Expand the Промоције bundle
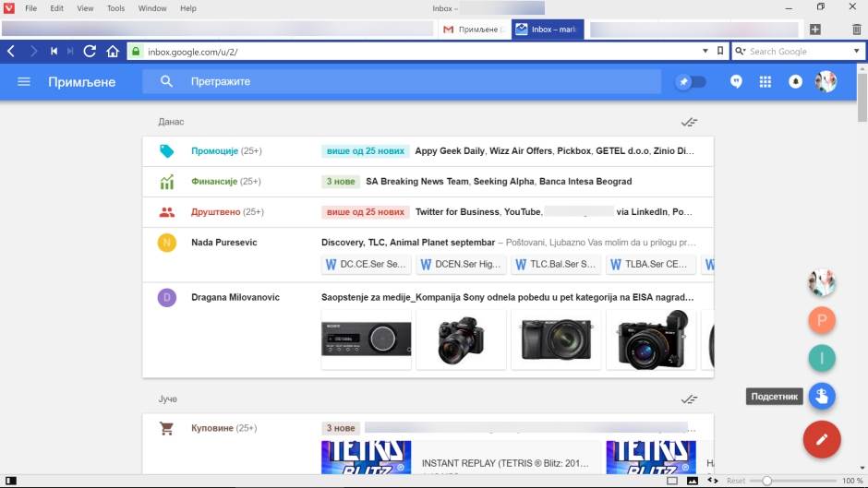868x488 pixels. [x=214, y=150]
